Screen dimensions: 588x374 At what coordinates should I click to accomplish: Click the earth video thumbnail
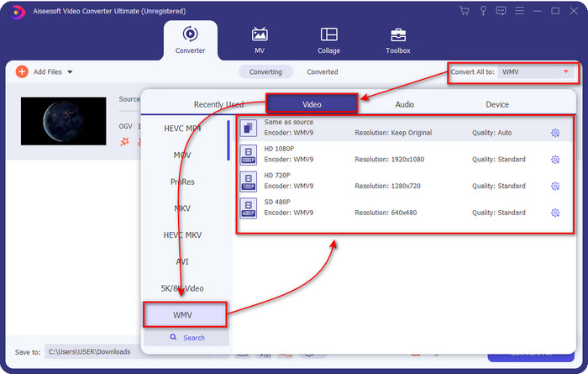pyautogui.click(x=63, y=121)
